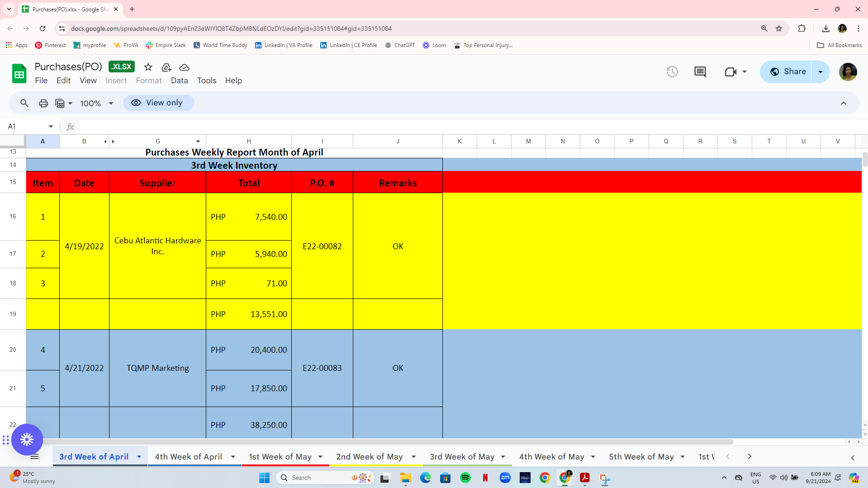Open the LinkedIn VA Profile bookmark
The height and width of the screenshot is (488, 868).
284,45
